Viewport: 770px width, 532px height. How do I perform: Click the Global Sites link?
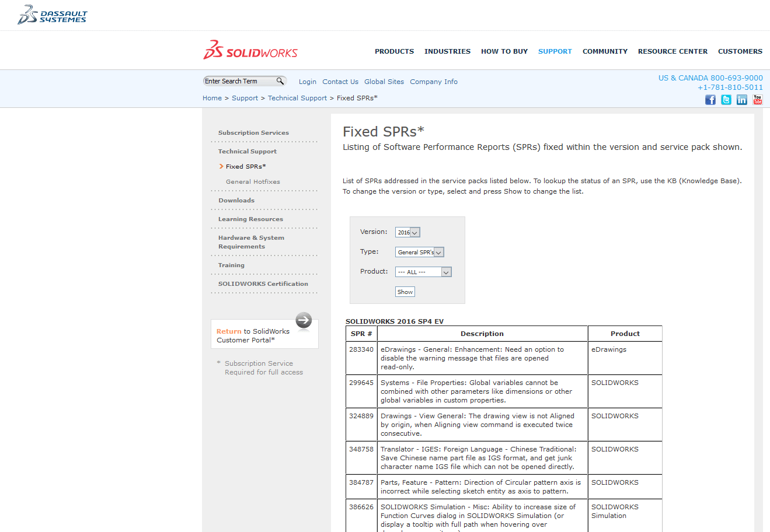tap(384, 82)
